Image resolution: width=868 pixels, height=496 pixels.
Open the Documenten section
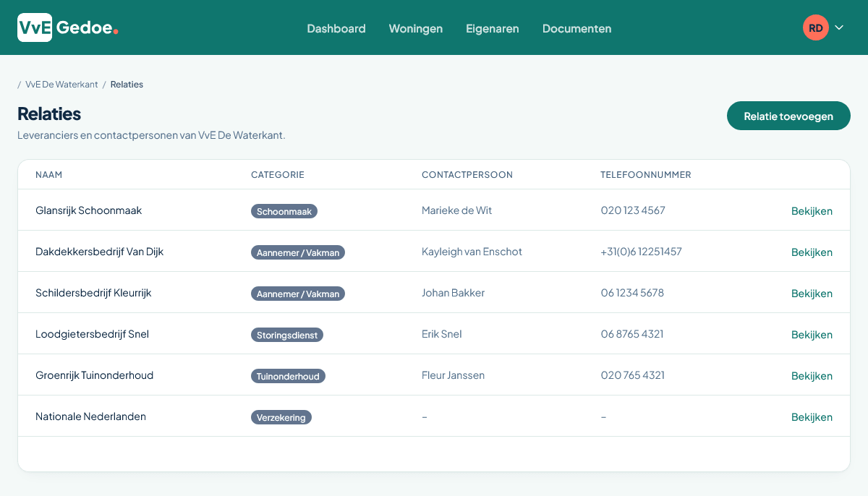pos(576,29)
